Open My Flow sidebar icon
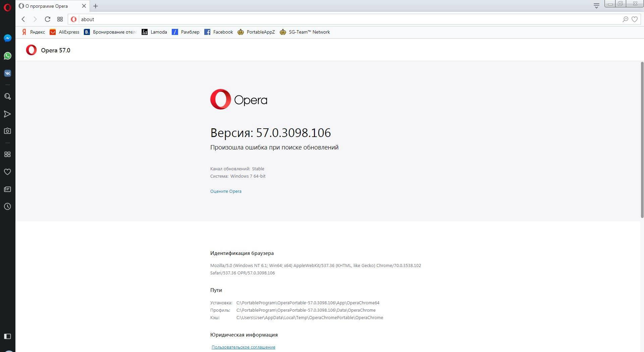Screen dimensions: 644x352 tap(7, 114)
